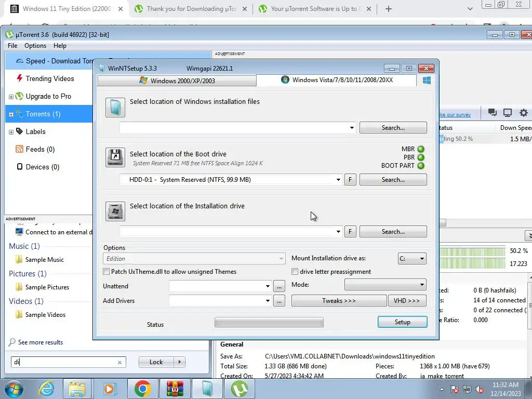This screenshot has width=532, height=399.
Task: Open the Unattend dropdown
Action: 268,286
